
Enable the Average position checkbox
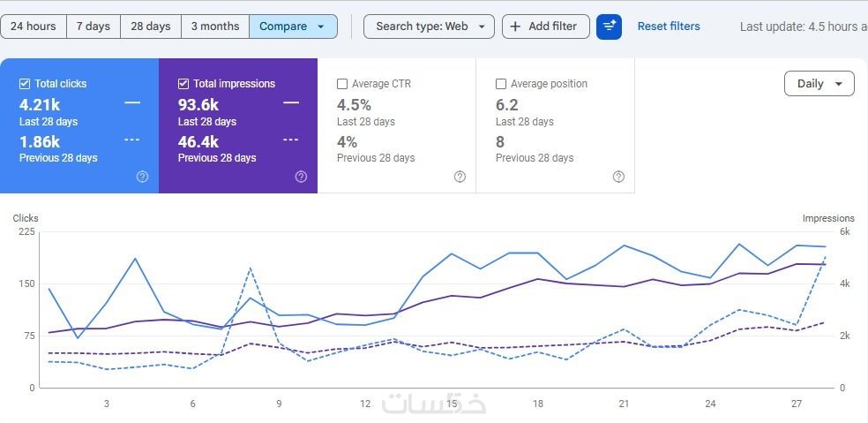501,84
